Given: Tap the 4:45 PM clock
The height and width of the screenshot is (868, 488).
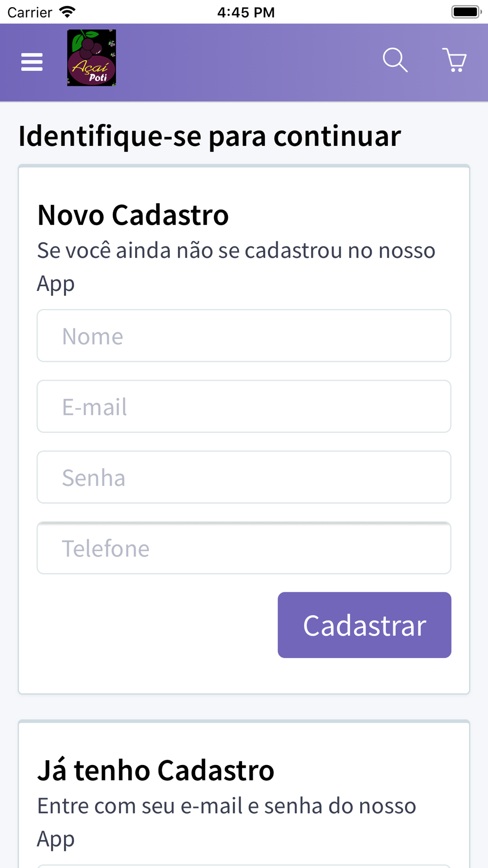Looking at the screenshot, I should [246, 12].
